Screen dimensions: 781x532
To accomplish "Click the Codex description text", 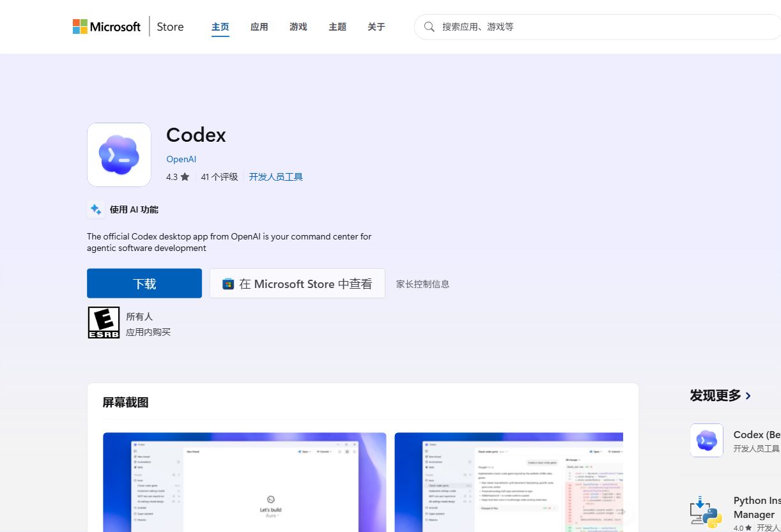I will (x=229, y=242).
